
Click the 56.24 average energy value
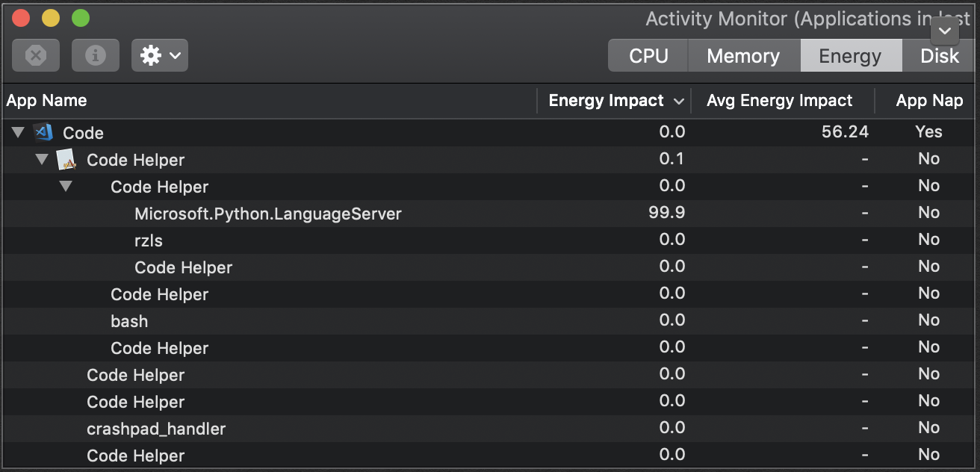844,132
